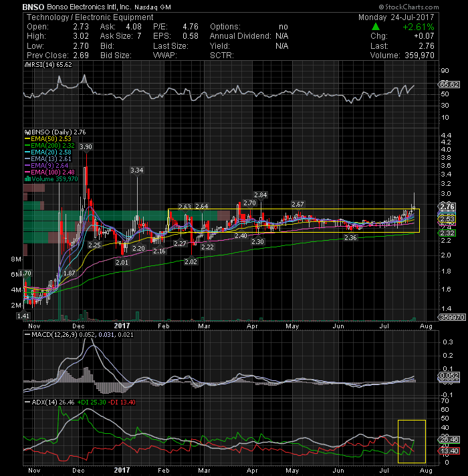468x476 pixels.
Task: Click the +DI 25.30 legend value
Action: tap(92, 402)
